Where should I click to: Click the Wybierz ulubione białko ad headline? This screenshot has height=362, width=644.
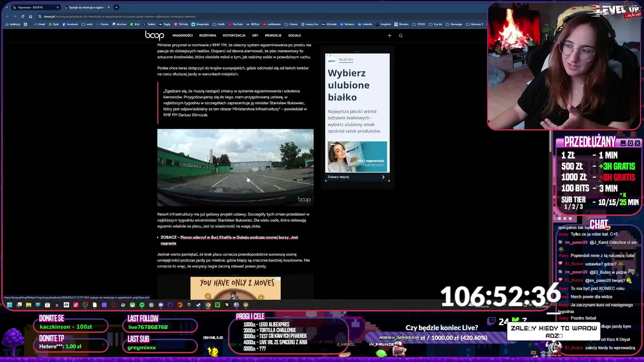pyautogui.click(x=348, y=85)
